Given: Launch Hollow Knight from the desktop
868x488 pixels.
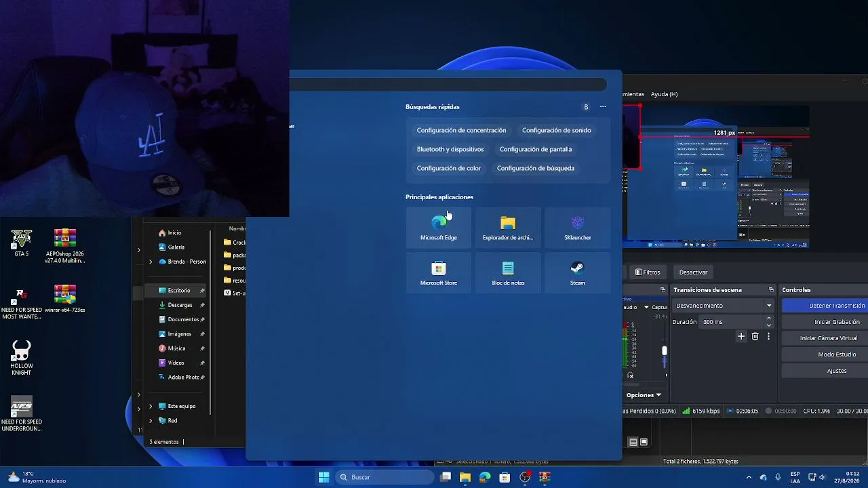Looking at the screenshot, I should 22,358.
